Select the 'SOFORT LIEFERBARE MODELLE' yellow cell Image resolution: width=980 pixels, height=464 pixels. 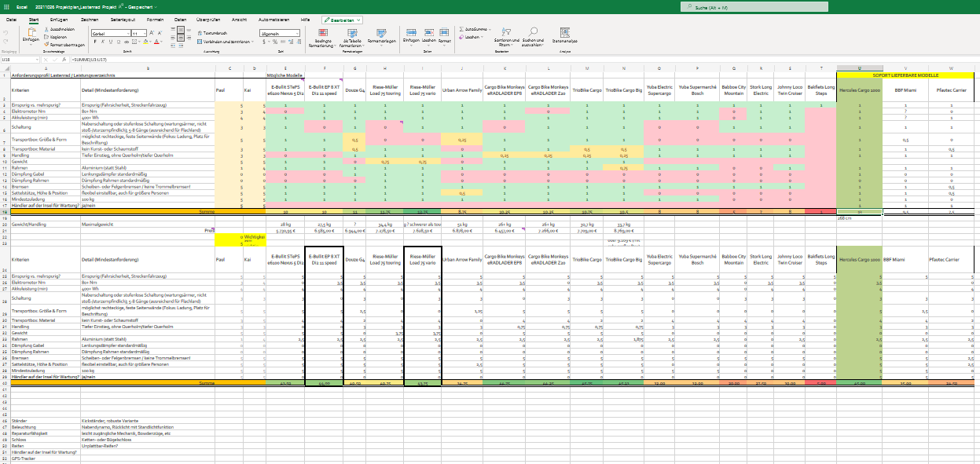[905, 75]
